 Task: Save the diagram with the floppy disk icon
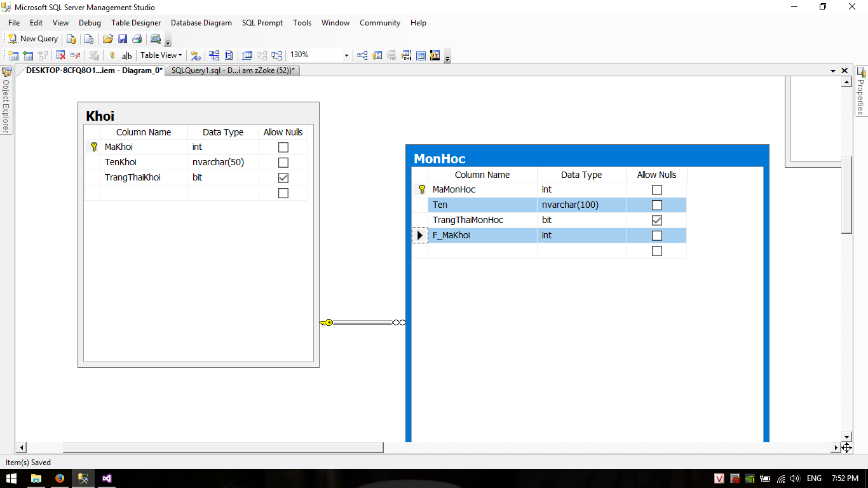click(x=122, y=39)
